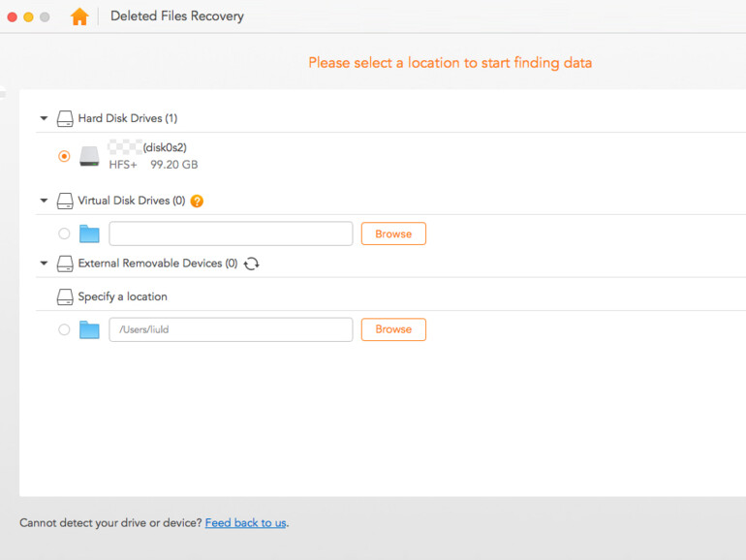Click the disk0s2 hard drive icon
Screen dimensions: 746x560
pos(90,156)
